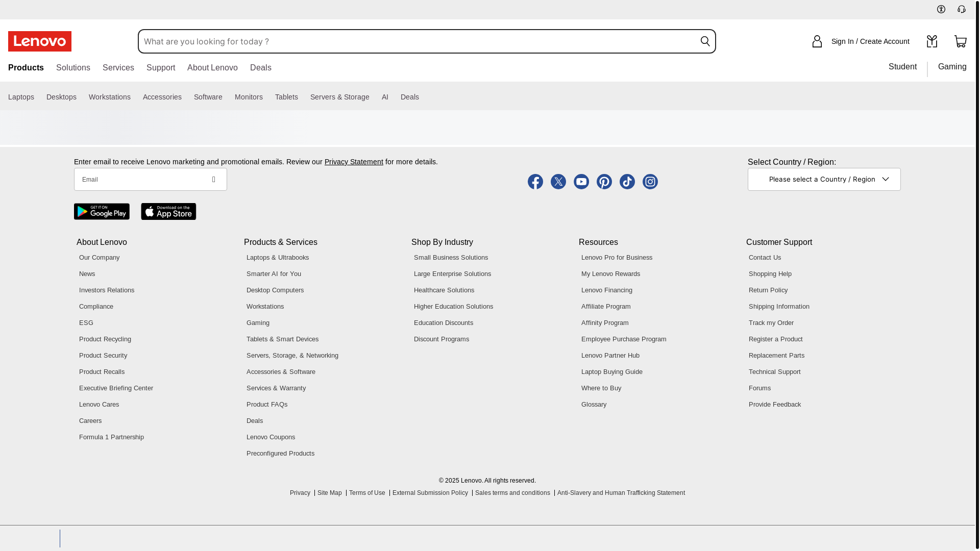
Task: Open Lenovo YouTube icon
Action: pyautogui.click(x=581, y=182)
